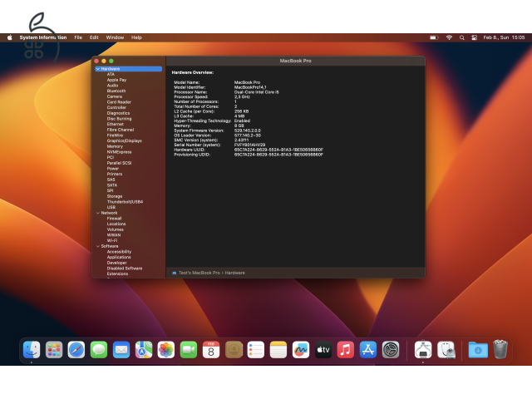Select Card Reader in the sidebar
This screenshot has height=399, width=532.
(119, 102)
